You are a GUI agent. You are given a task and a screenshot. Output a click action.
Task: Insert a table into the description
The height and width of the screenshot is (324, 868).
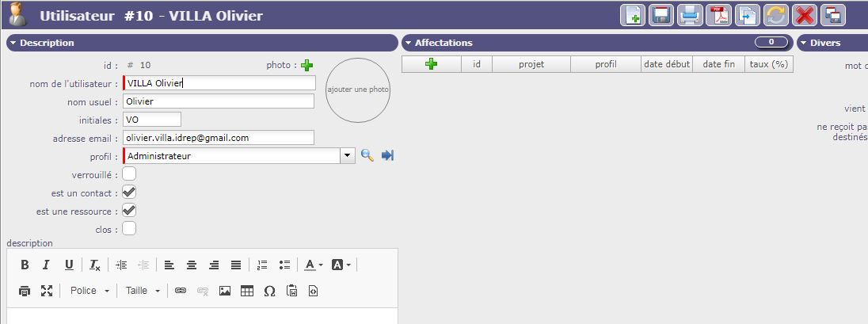coord(247,291)
